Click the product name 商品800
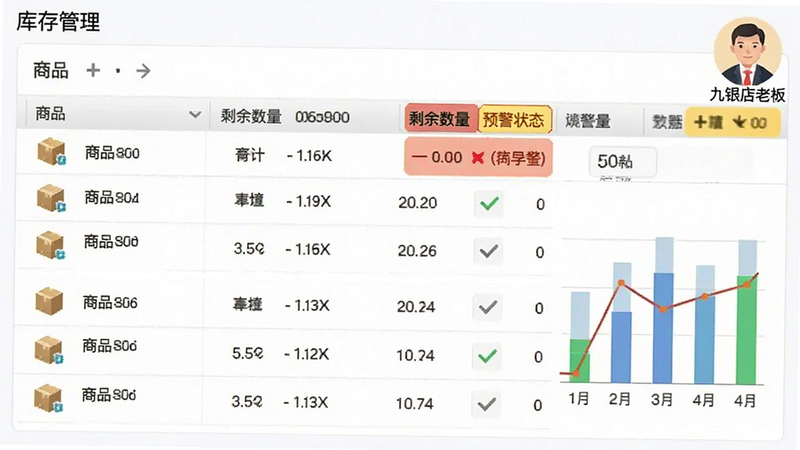 112,153
